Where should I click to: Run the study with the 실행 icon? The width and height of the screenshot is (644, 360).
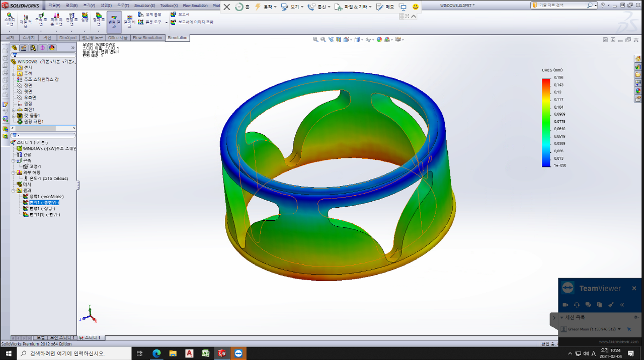point(85,18)
